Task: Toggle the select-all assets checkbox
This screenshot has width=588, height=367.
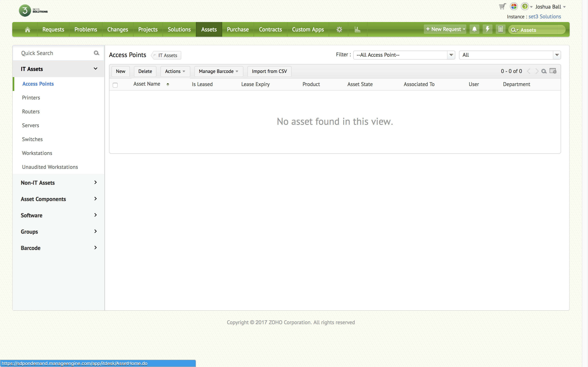Action: (x=115, y=85)
